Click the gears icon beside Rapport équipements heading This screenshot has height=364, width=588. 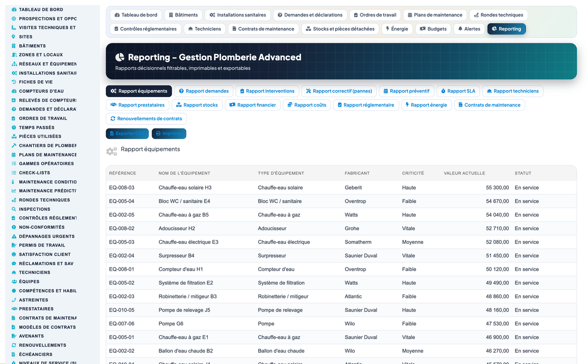[x=112, y=151]
